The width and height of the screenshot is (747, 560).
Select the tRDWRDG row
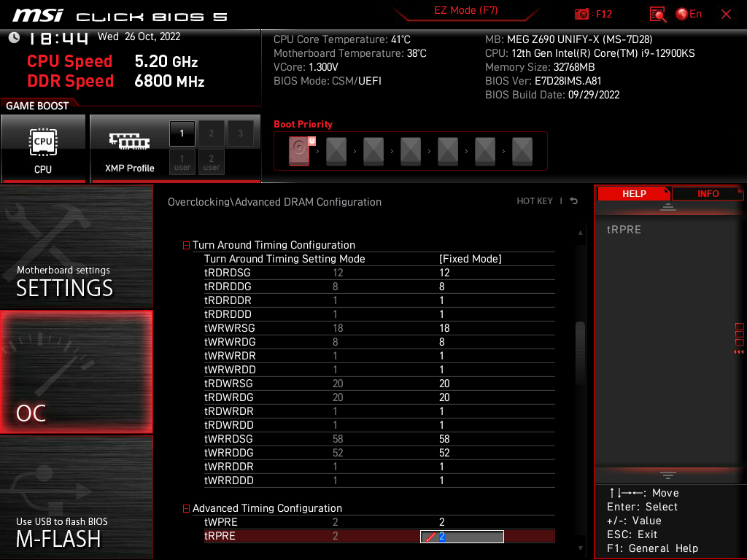379,397
